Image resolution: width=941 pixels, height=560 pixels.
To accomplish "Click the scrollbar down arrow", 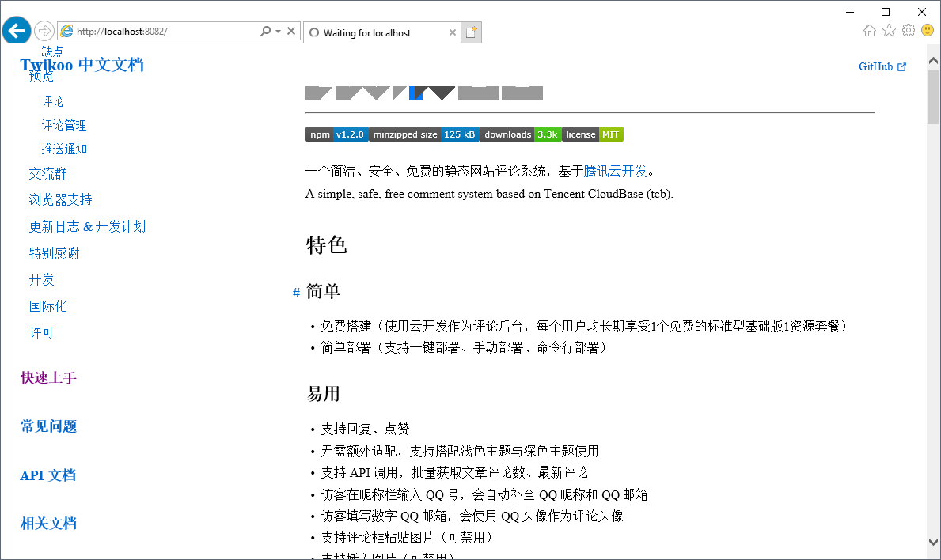I will point(933,542).
